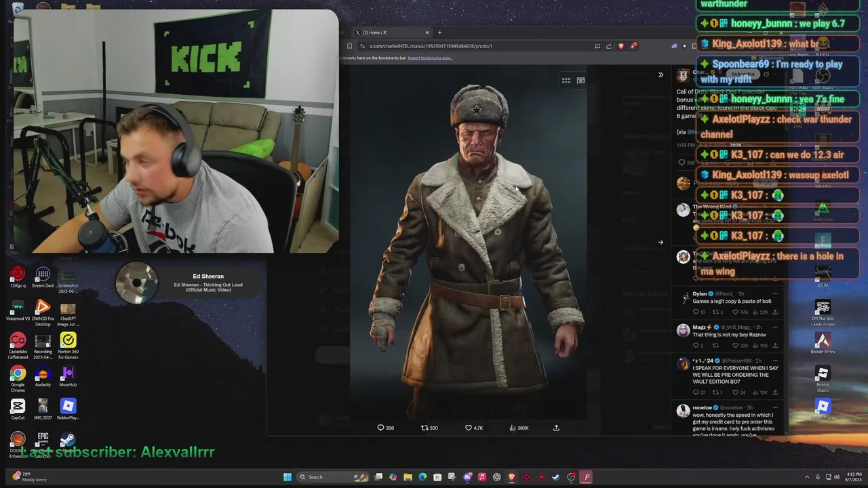Open Dylan's reply profile name
Viewport: 868px width, 488px height.
tap(700, 293)
